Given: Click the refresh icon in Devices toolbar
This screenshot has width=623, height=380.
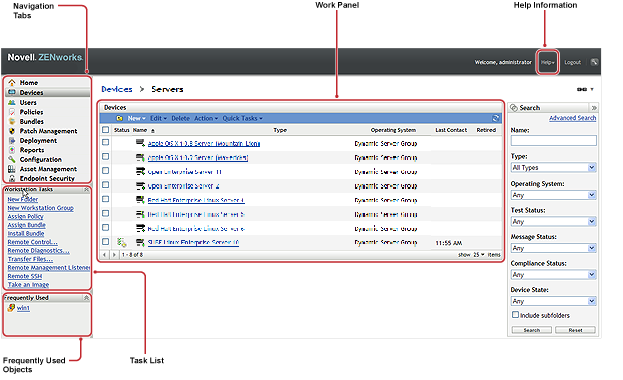Looking at the screenshot, I should (495, 118).
